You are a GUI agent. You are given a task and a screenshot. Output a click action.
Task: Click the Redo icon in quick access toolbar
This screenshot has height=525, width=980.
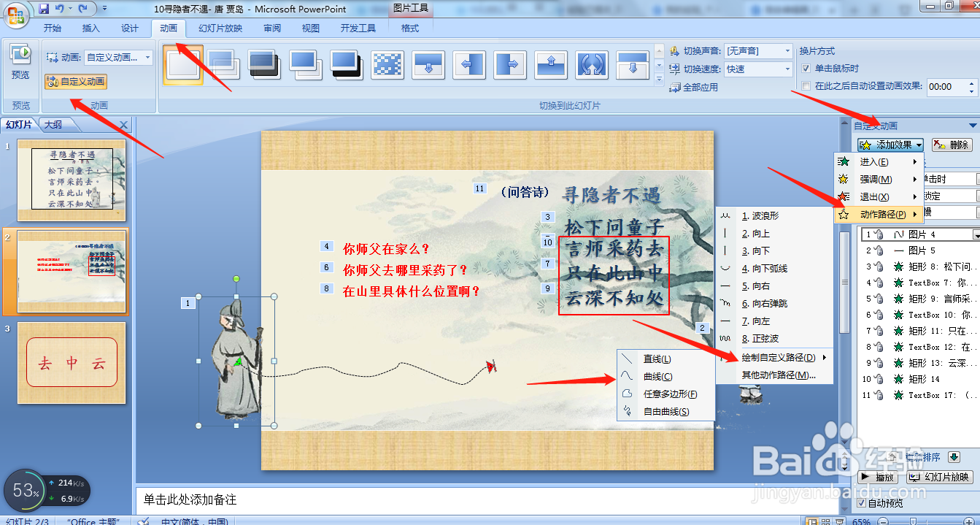[82, 9]
